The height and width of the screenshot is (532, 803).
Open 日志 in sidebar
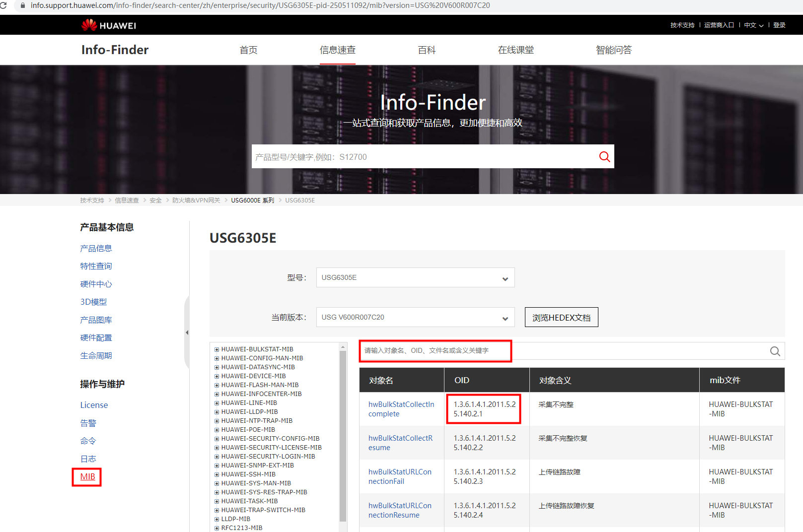pos(88,459)
